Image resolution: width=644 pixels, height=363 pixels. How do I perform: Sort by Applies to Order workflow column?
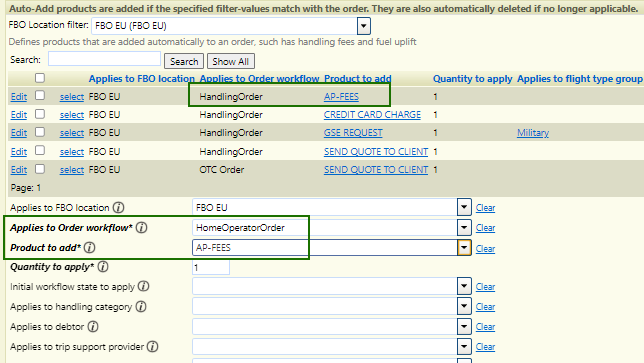259,79
